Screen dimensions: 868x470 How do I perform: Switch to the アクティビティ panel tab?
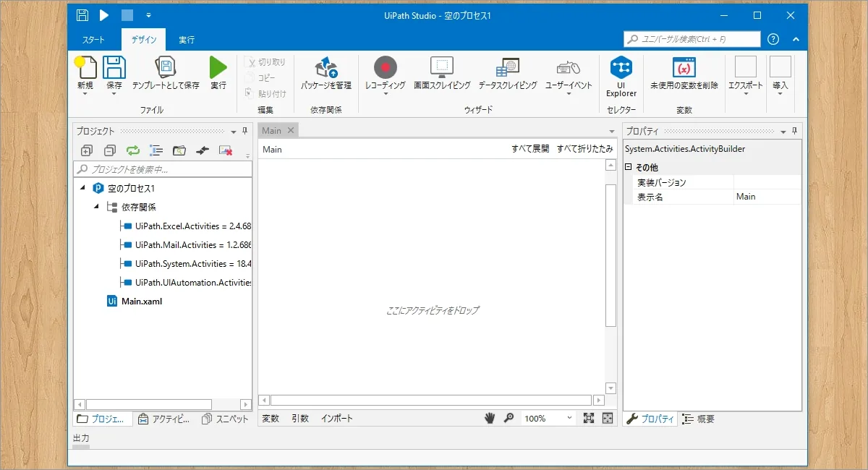point(163,419)
